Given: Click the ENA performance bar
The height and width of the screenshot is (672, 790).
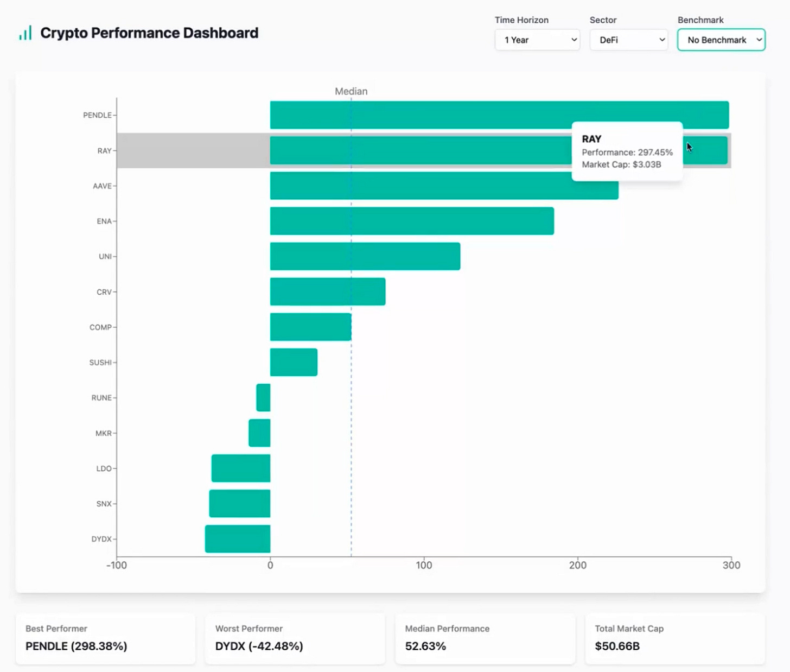Looking at the screenshot, I should click(x=412, y=221).
